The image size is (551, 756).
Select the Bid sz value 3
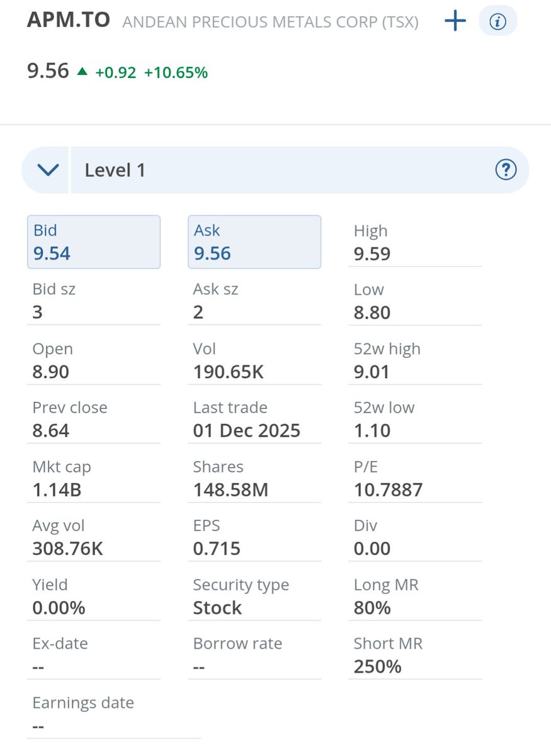[38, 313]
